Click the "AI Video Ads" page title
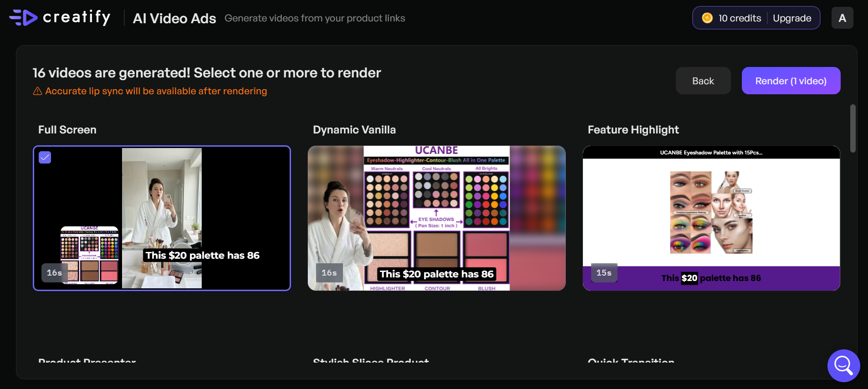The height and width of the screenshot is (389, 868). tap(174, 18)
